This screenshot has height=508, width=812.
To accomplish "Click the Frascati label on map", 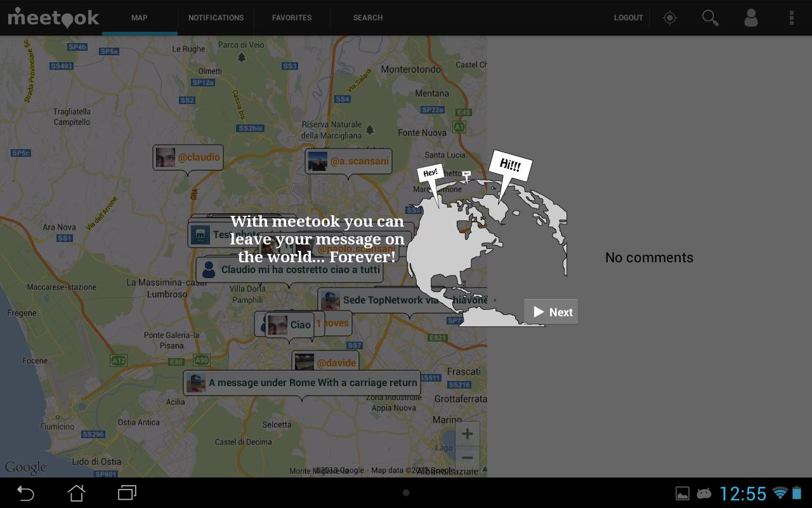I will pos(464,371).
